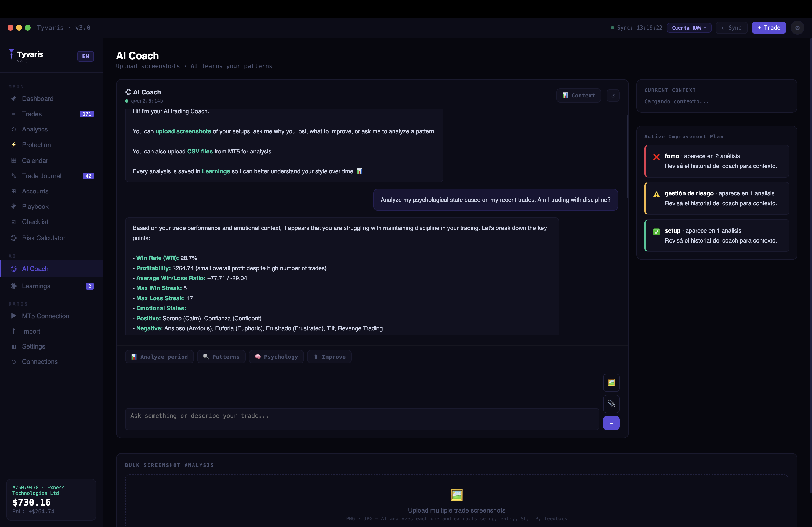
Task: Toggle the EN language button
Action: [x=86, y=56]
